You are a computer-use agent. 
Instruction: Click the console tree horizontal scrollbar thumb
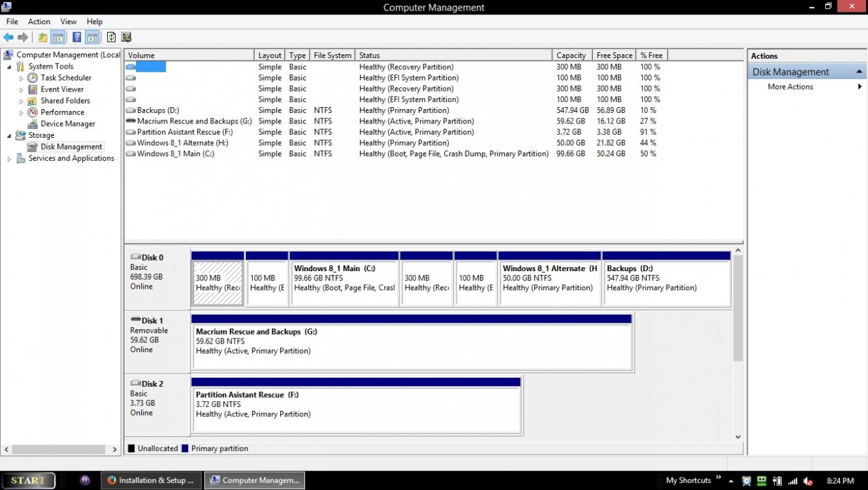[58, 449]
